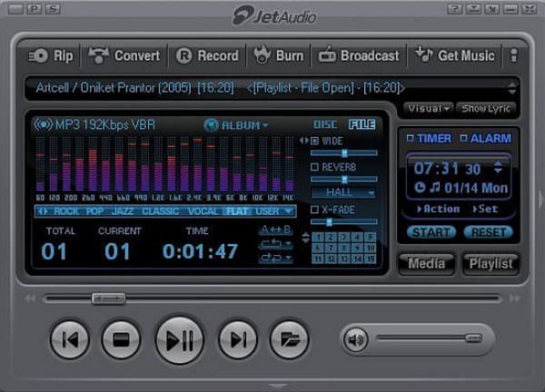
Task: Switch to DISC mode
Action: 325,124
